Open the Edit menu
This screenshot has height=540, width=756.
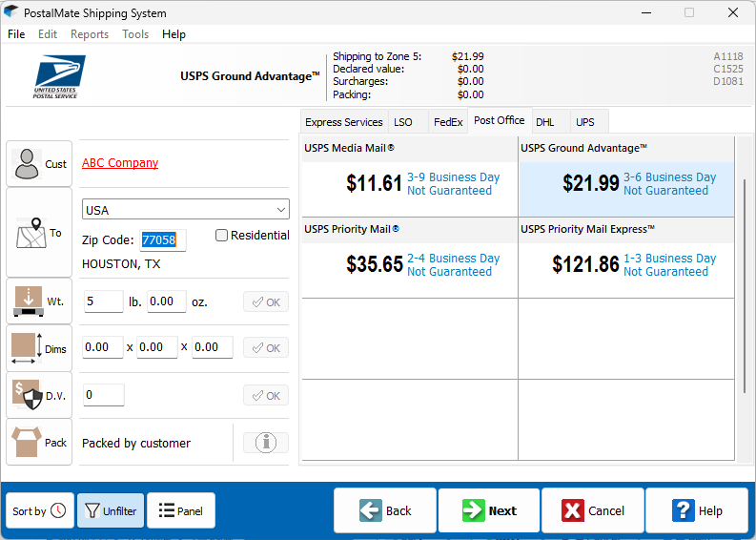click(48, 34)
